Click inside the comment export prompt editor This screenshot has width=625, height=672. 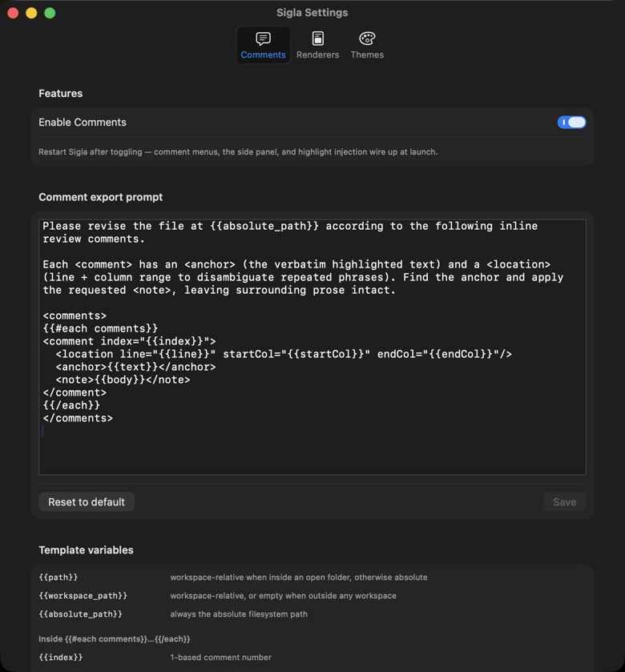point(312,347)
